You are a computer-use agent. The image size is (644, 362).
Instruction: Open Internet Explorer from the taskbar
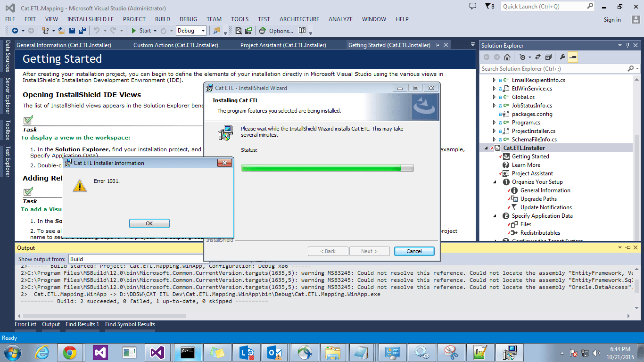point(42,352)
